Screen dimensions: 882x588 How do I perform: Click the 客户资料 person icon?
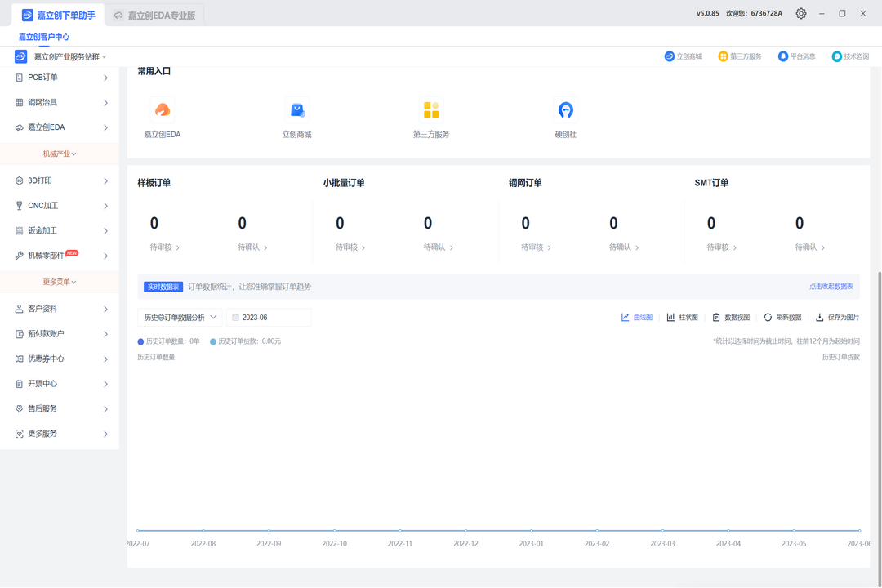(x=19, y=309)
